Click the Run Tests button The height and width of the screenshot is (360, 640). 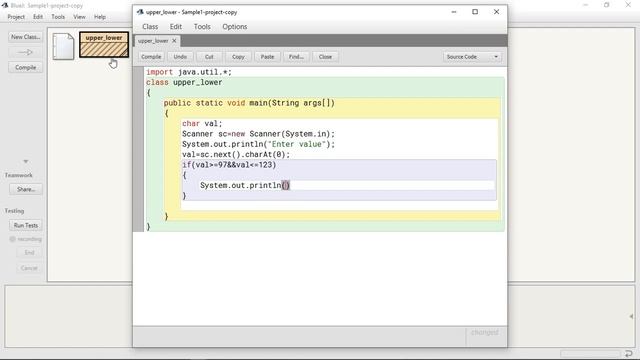point(26,225)
